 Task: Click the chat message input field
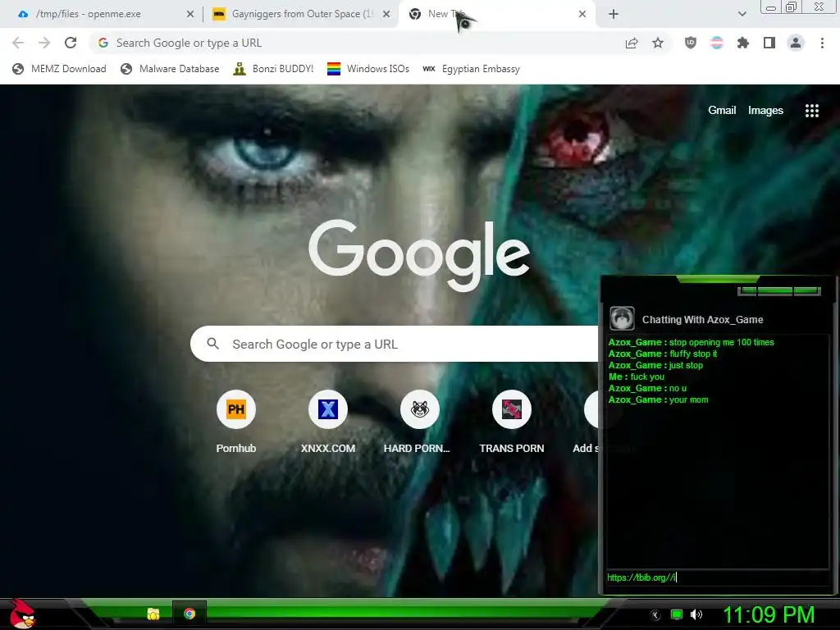point(717,577)
